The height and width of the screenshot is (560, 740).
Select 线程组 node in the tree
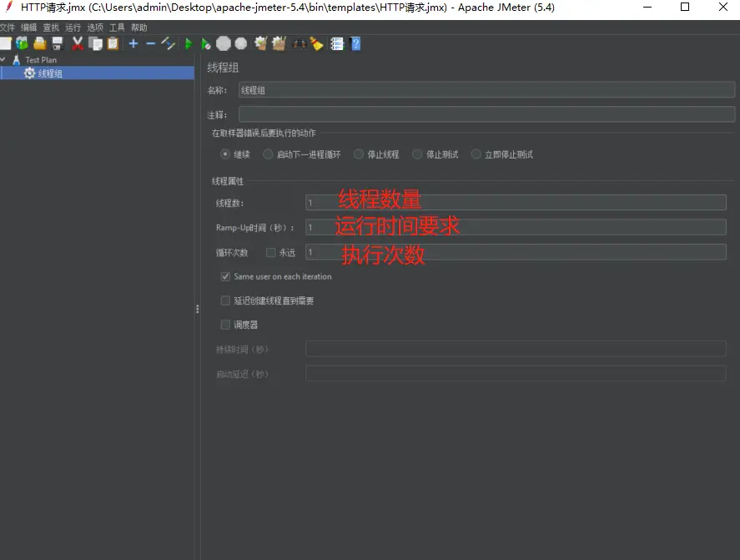[x=50, y=73]
